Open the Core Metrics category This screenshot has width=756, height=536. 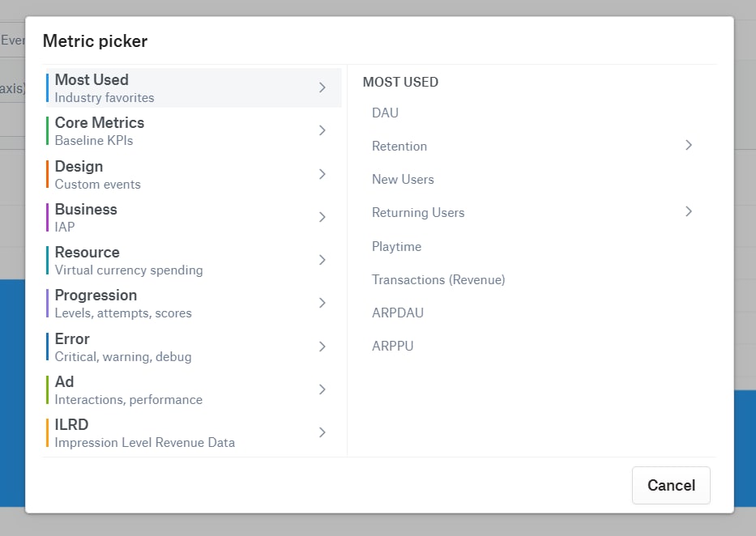pos(194,130)
